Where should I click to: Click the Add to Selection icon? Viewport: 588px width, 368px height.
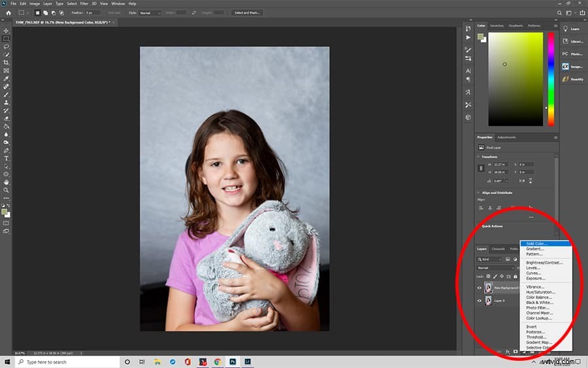coord(45,13)
